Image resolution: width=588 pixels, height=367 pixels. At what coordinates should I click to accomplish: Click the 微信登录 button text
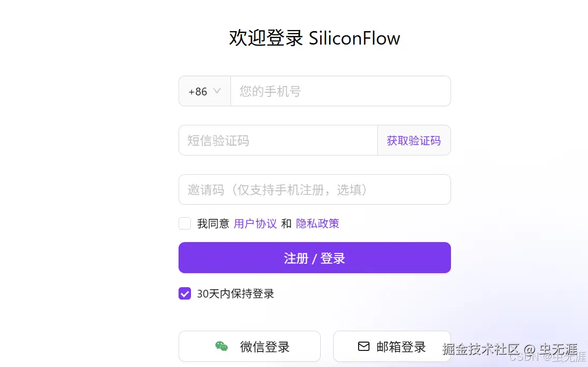[x=264, y=346]
